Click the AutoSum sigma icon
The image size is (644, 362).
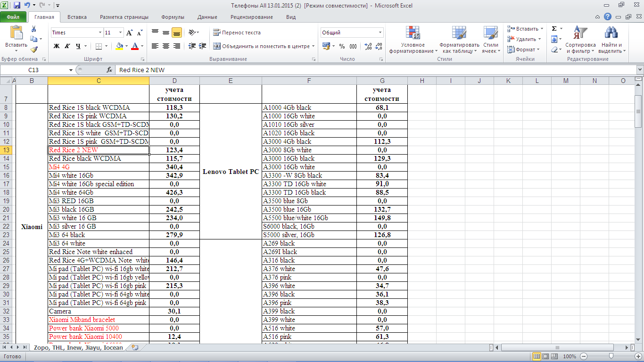click(554, 29)
